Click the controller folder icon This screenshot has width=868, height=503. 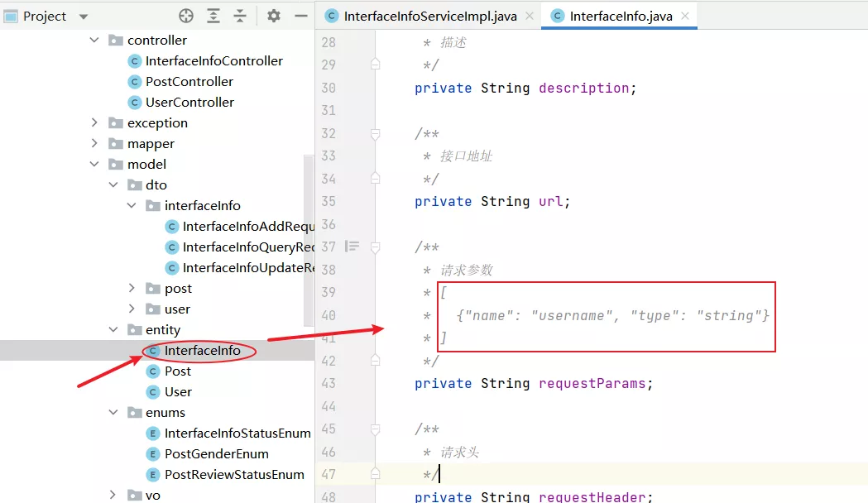[x=116, y=40]
